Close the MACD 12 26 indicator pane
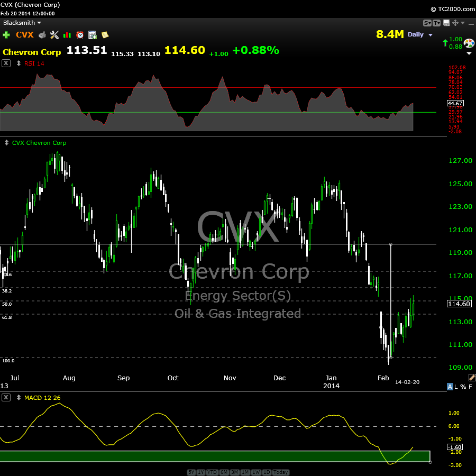Image resolution: width=476 pixels, height=476 pixels. tap(6, 397)
